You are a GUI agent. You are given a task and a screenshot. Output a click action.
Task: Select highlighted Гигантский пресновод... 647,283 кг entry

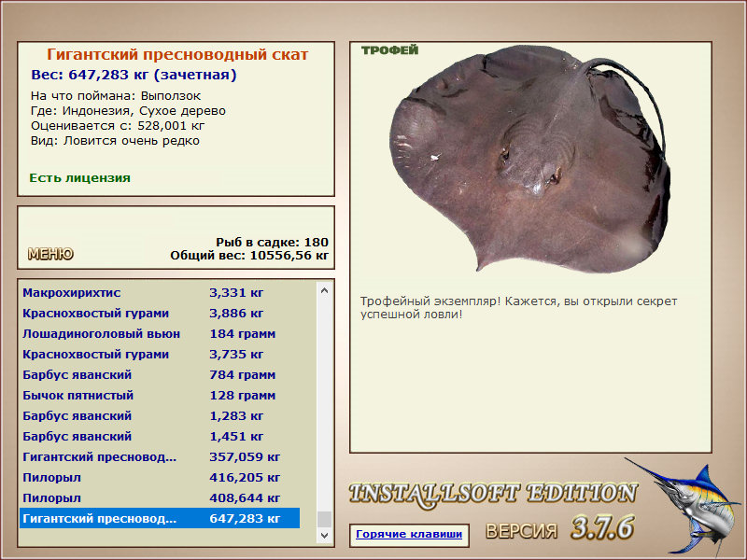pos(160,518)
